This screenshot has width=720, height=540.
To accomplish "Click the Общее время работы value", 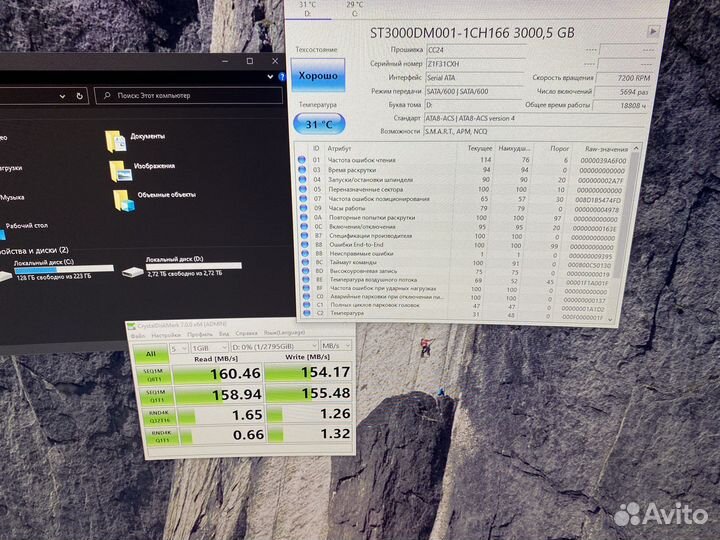I will (620, 105).
